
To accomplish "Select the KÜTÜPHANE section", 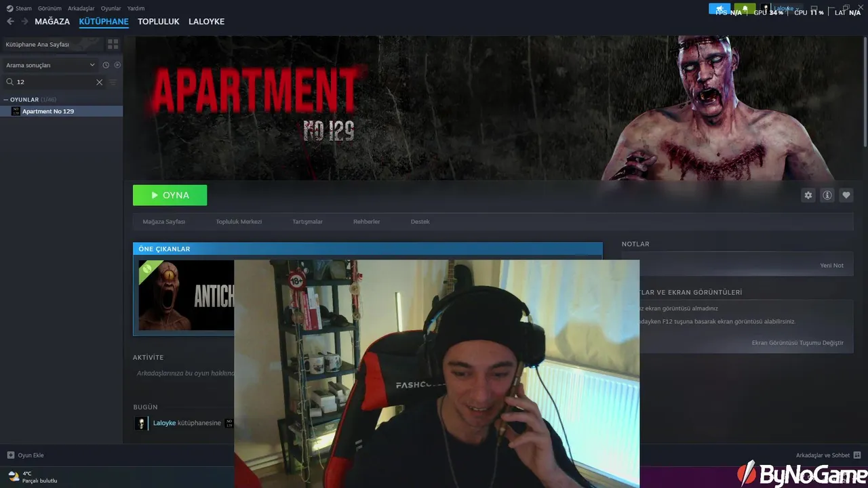I will pyautogui.click(x=104, y=22).
